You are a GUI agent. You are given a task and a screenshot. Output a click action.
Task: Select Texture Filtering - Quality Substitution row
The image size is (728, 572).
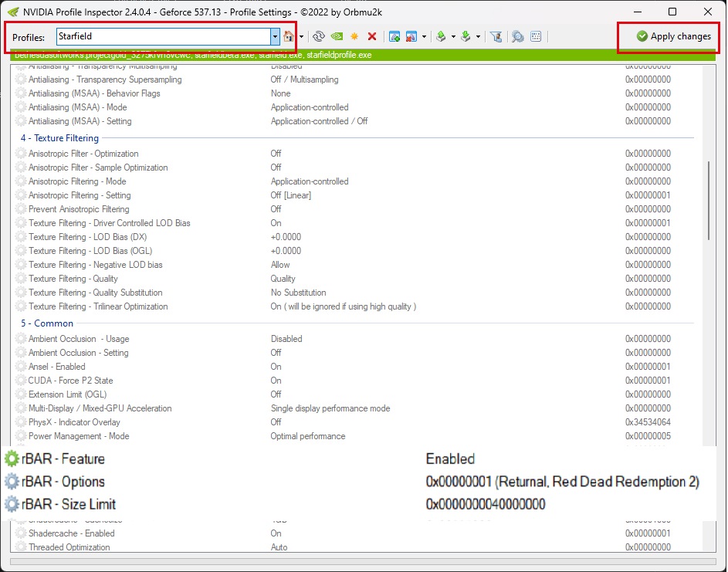356,293
